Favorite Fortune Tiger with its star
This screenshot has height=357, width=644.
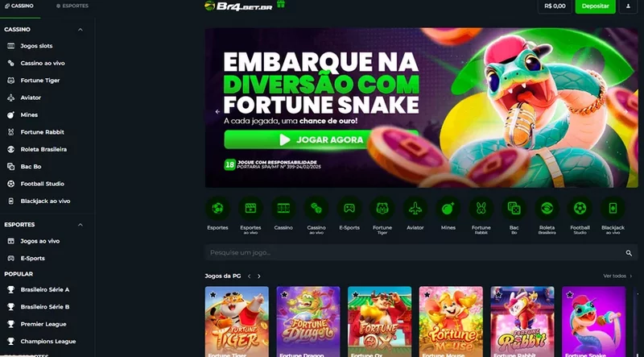point(213,294)
